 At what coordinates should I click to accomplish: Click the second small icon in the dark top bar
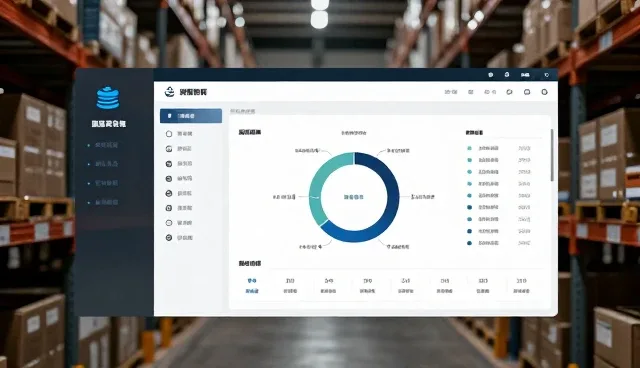(507, 75)
